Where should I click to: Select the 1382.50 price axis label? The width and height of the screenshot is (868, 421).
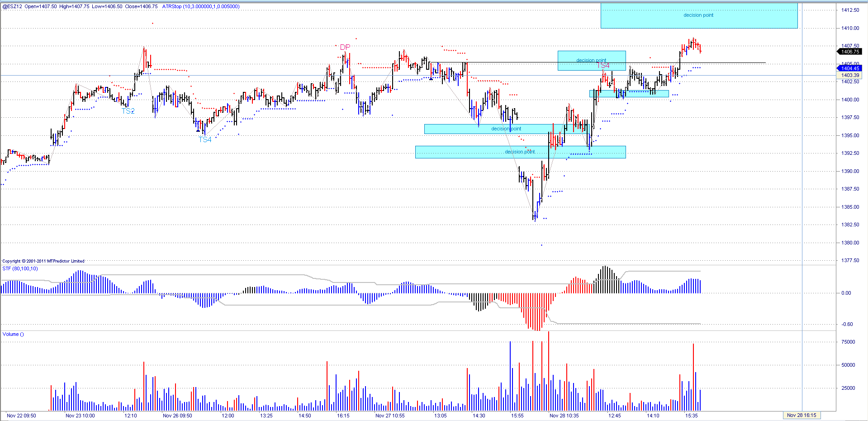[x=850, y=225]
